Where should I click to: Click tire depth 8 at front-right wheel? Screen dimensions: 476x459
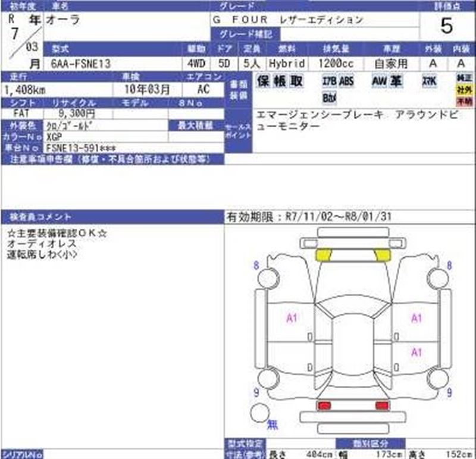coord(450,265)
